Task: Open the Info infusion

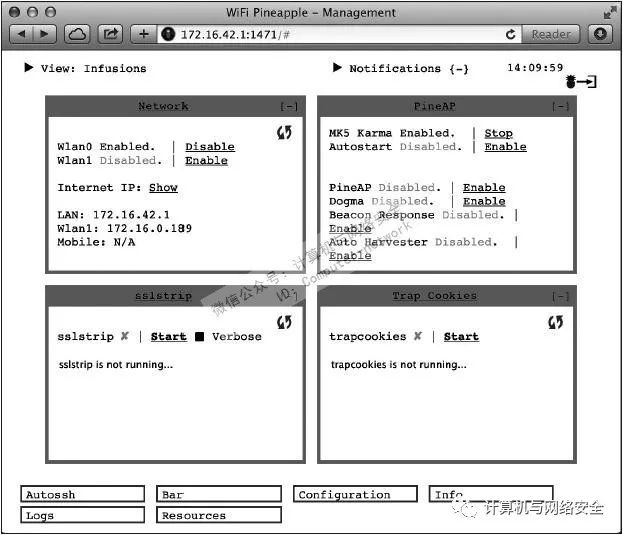Action: [x=491, y=494]
